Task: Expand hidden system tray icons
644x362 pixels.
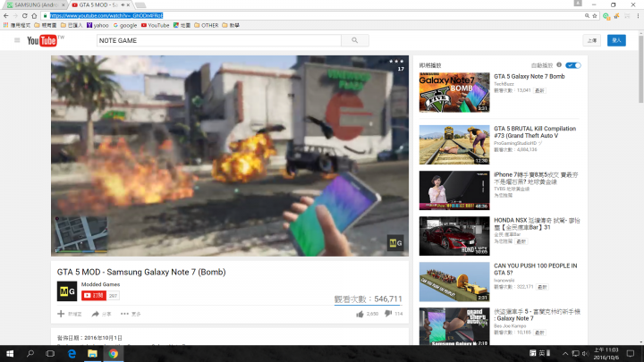Action: tap(565, 353)
